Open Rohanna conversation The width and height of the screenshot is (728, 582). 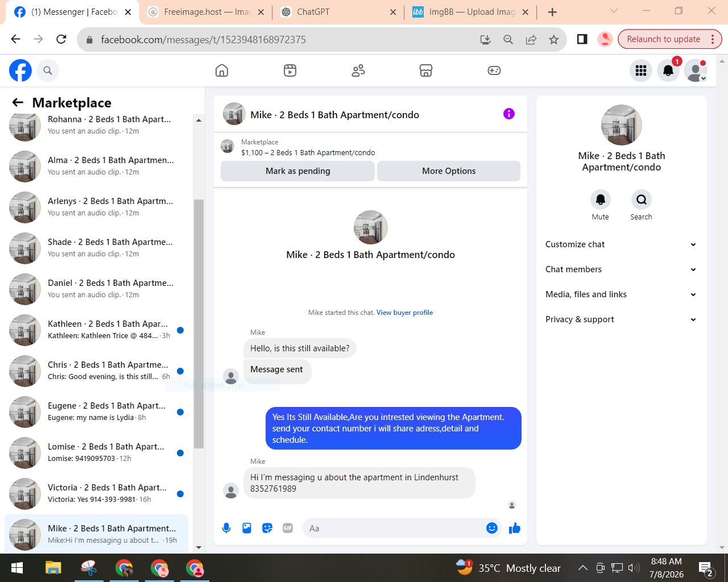(97, 126)
